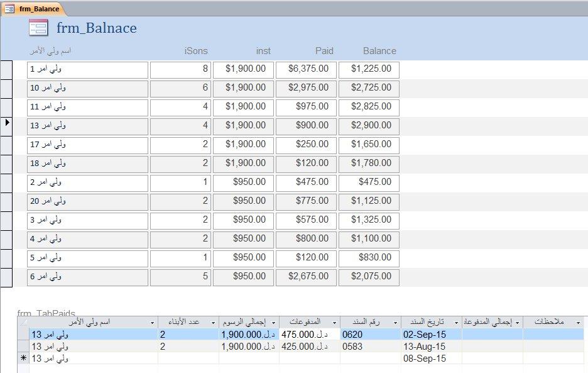The image size is (588, 373).
Task: Select the record selector for ولي امر 6
Action: coord(6,277)
